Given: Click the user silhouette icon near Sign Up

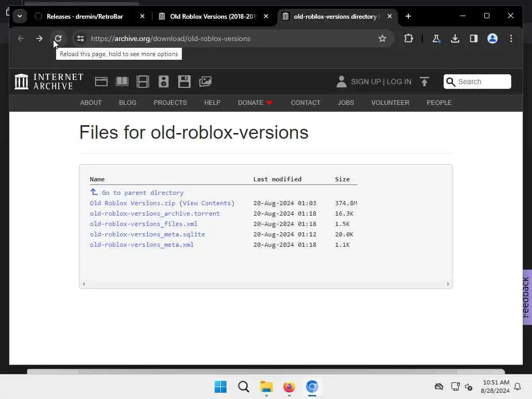Looking at the screenshot, I should [x=341, y=82].
